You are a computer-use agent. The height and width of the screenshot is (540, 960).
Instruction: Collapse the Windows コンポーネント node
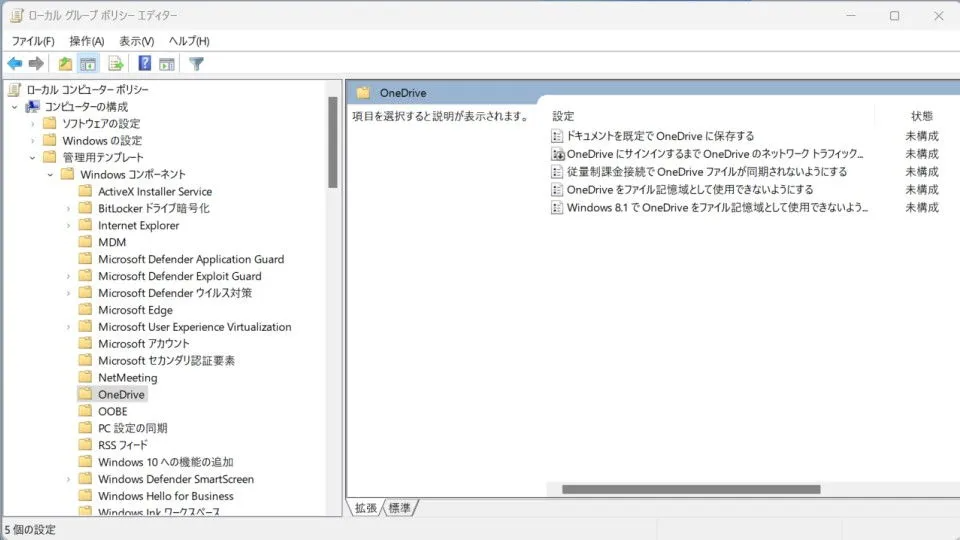point(50,174)
